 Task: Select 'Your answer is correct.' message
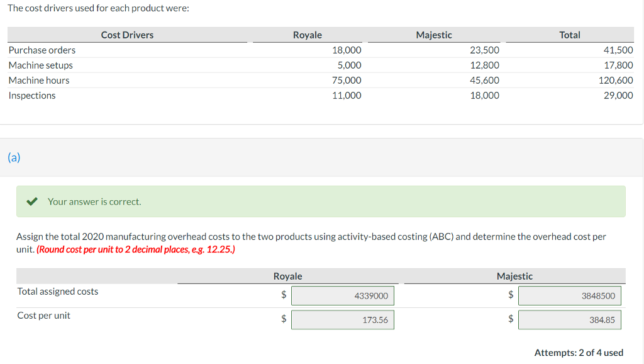(x=94, y=202)
